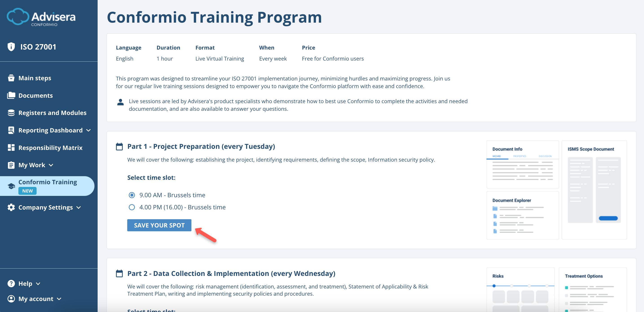This screenshot has height=312, width=644.
Task: Open Documents via the folder icon
Action: [x=11, y=95]
